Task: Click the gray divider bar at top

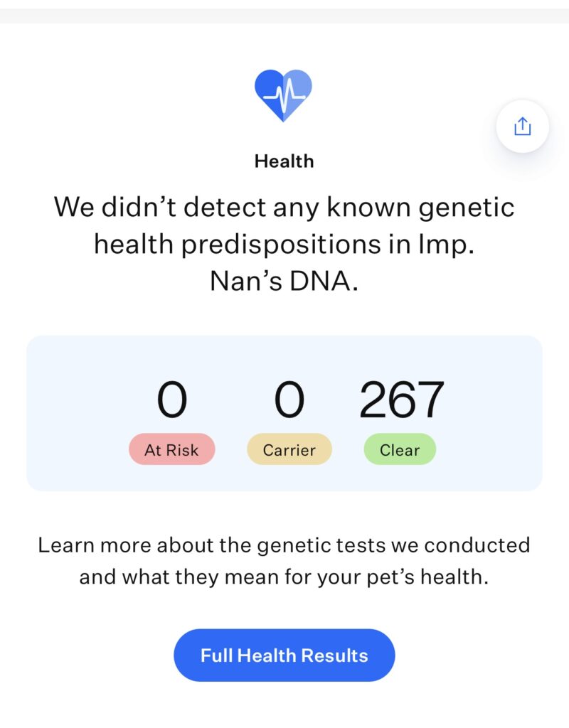Action: [x=284, y=16]
